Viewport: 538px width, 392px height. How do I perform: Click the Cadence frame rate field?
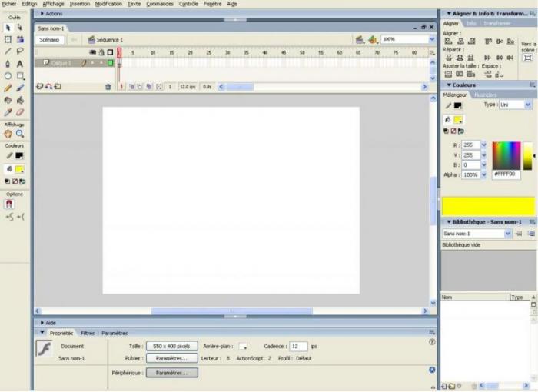click(x=298, y=347)
